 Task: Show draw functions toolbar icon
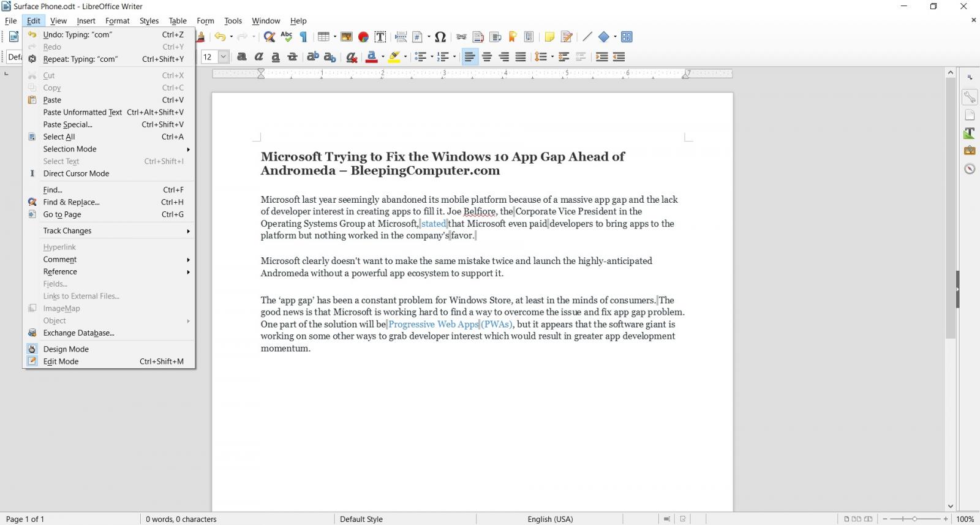[627, 37]
